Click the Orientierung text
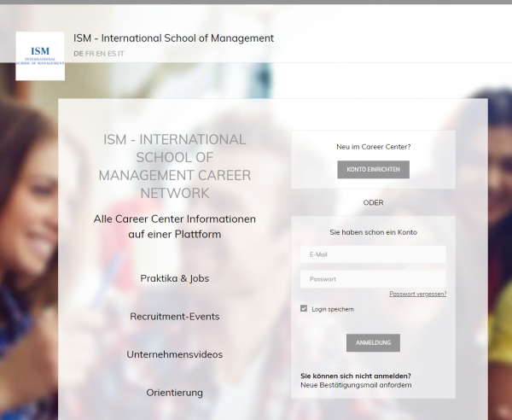The image size is (512, 420). coord(175,393)
